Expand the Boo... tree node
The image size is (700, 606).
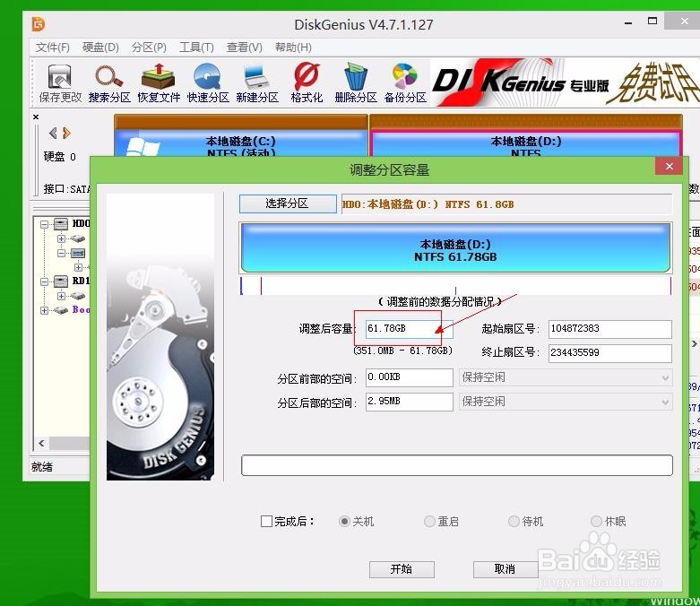pyautogui.click(x=44, y=310)
